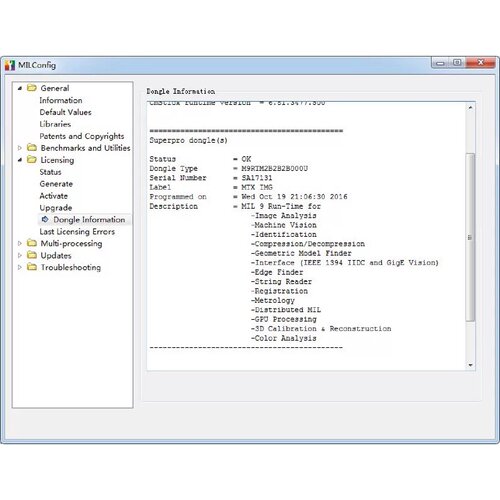The image size is (500, 500).
Task: Open the Upgrade license page
Action: tap(56, 208)
